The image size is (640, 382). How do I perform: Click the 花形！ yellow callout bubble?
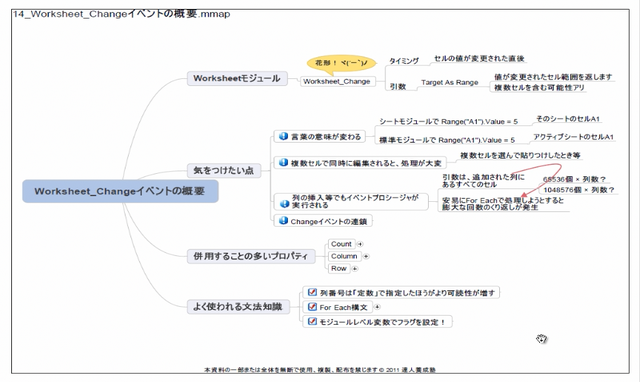click(x=341, y=64)
